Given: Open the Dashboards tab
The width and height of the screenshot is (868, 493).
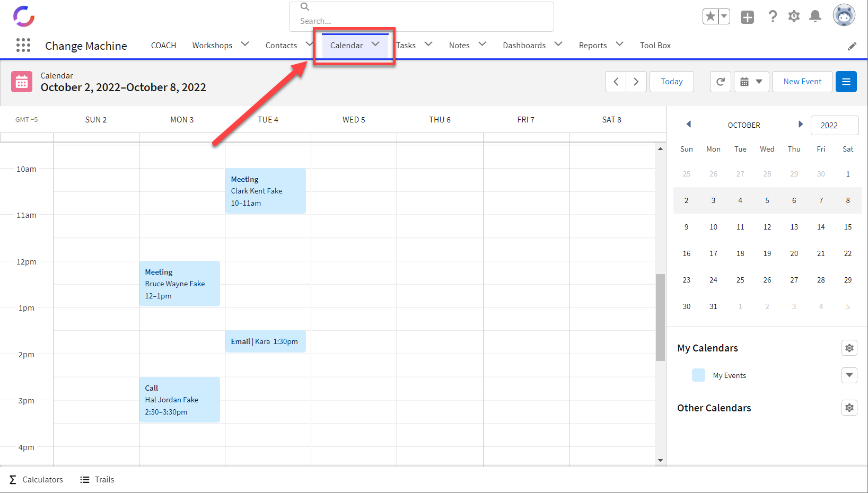Looking at the screenshot, I should pyautogui.click(x=524, y=46).
